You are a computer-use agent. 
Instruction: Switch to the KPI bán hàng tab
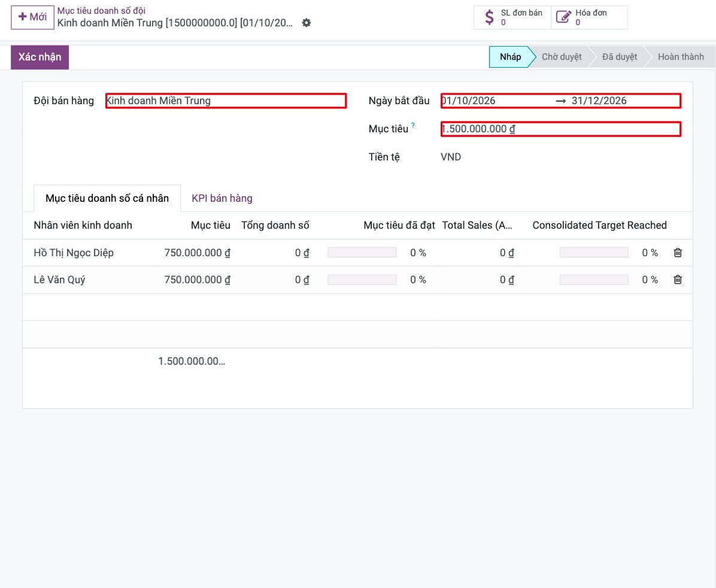[222, 198]
